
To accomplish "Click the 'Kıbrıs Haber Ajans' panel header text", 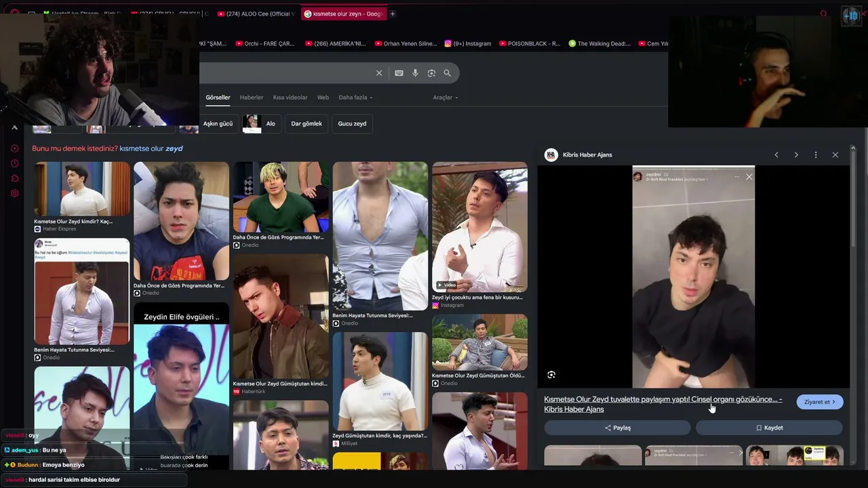I will (x=587, y=155).
